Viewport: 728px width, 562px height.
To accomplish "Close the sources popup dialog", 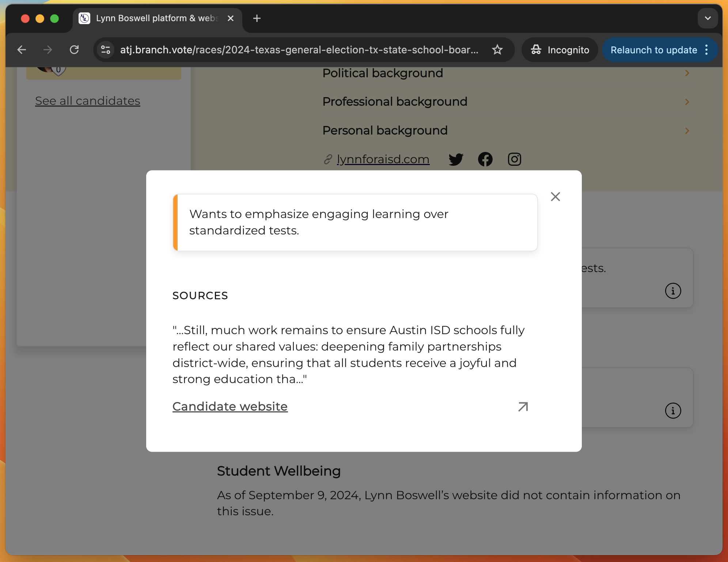I will [x=555, y=197].
